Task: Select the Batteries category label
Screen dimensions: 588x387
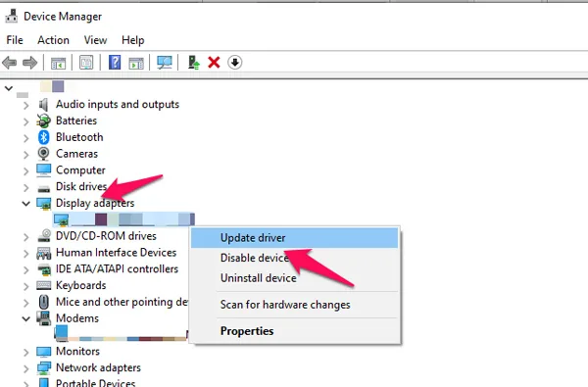Action: point(76,121)
